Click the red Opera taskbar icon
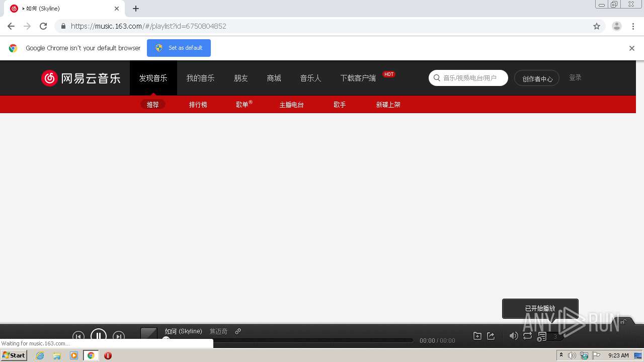The width and height of the screenshot is (644, 362). pos(108,355)
